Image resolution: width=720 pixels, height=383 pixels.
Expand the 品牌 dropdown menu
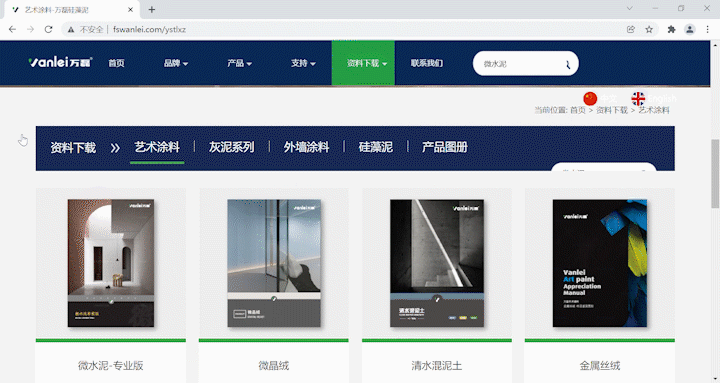point(176,63)
